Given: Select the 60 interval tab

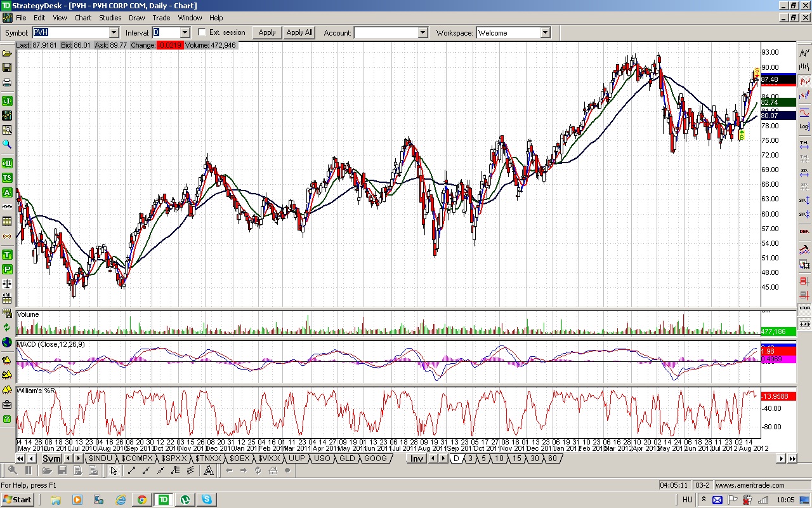Looking at the screenshot, I should [x=553, y=458].
